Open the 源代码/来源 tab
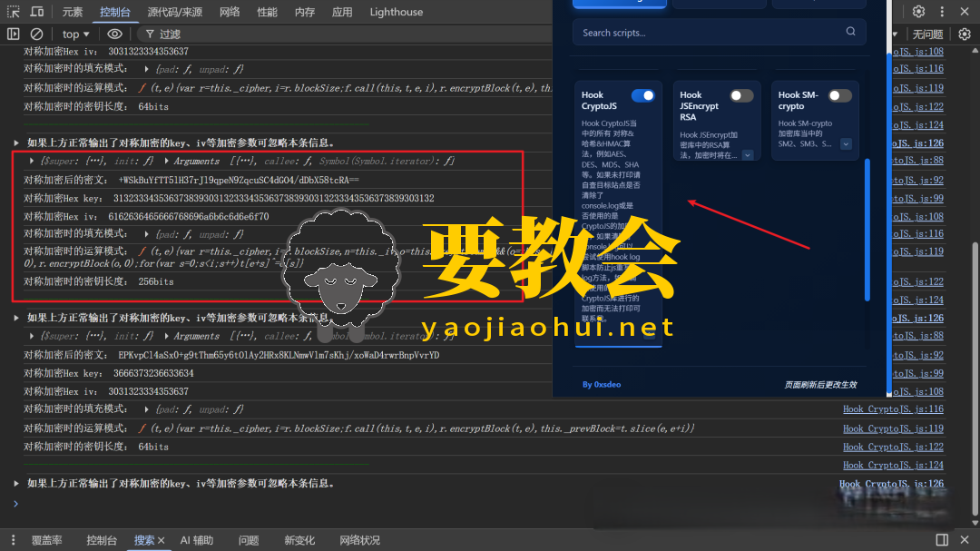 coord(175,12)
